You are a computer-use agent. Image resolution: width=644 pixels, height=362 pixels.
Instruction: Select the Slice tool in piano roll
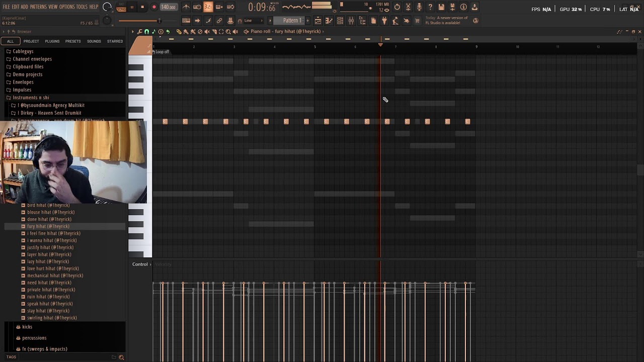point(214,32)
